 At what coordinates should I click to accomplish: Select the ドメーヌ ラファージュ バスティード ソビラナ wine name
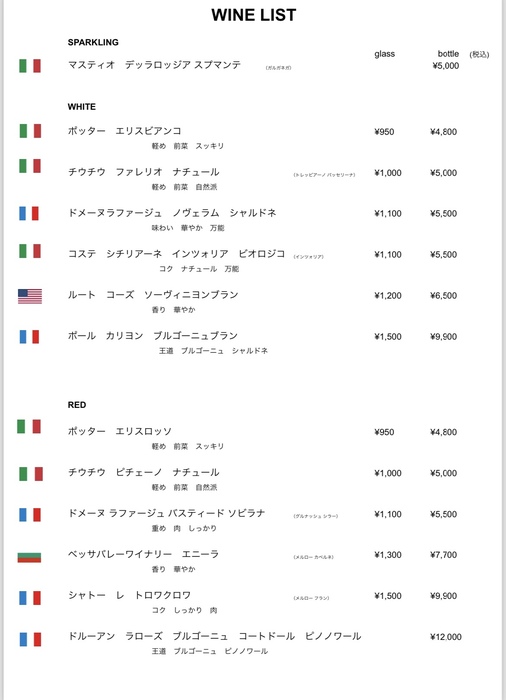point(167,513)
